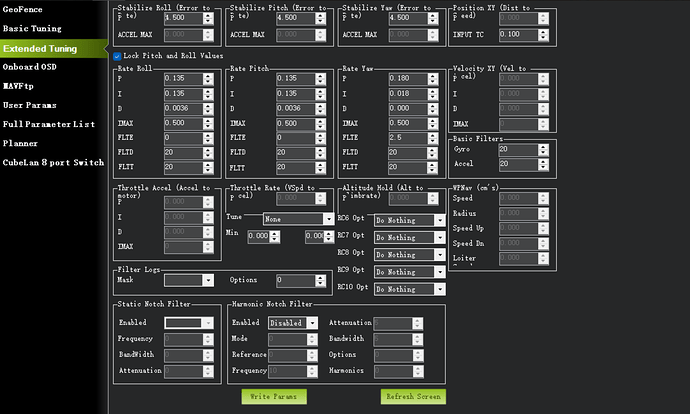The height and width of the screenshot is (414, 690).
Task: Adjust Stabilize Pitch P with its spinner
Action: 321,18
